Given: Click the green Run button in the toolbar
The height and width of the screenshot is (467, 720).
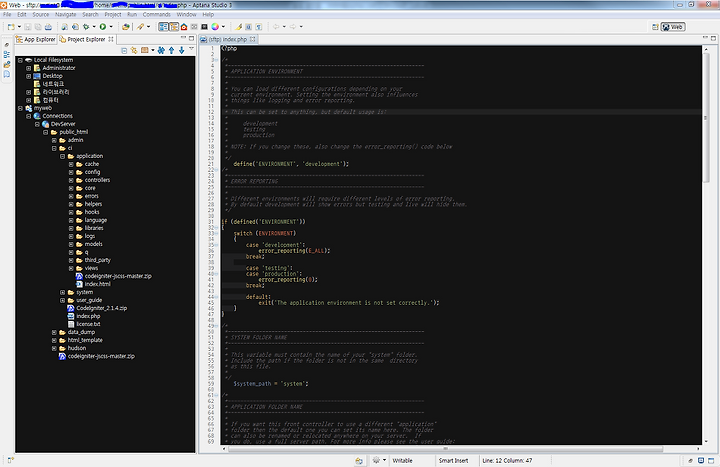Looking at the screenshot, I should coord(103,27).
